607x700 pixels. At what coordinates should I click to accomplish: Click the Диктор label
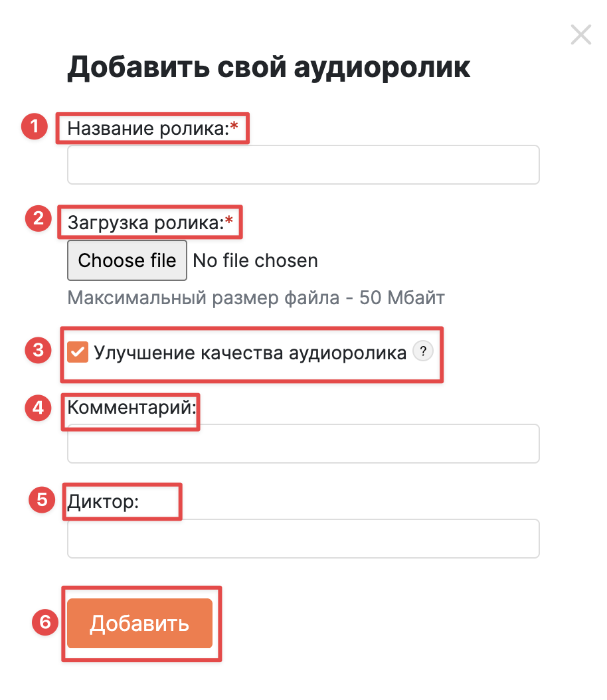pos(103,502)
